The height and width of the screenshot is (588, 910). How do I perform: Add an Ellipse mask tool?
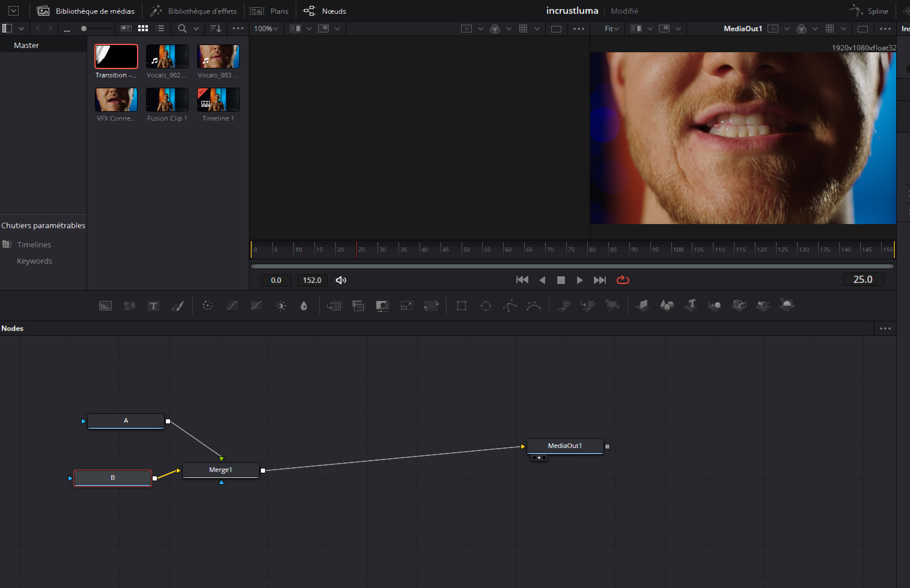(x=486, y=306)
